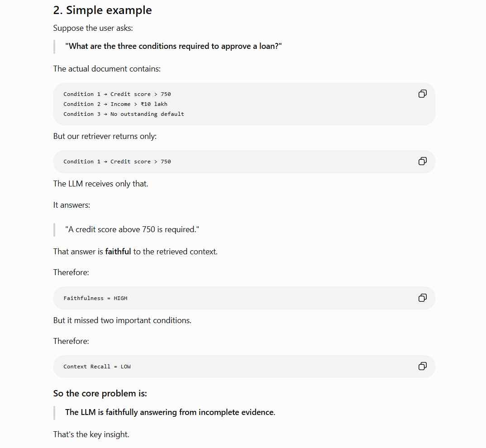The image size is (486, 448).
Task: Click 'So the core problem is:' heading
Action: [100, 393]
